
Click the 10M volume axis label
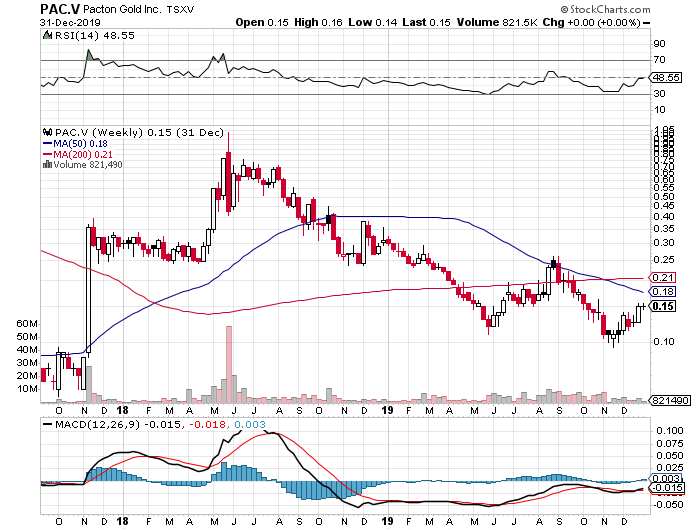coord(27,389)
